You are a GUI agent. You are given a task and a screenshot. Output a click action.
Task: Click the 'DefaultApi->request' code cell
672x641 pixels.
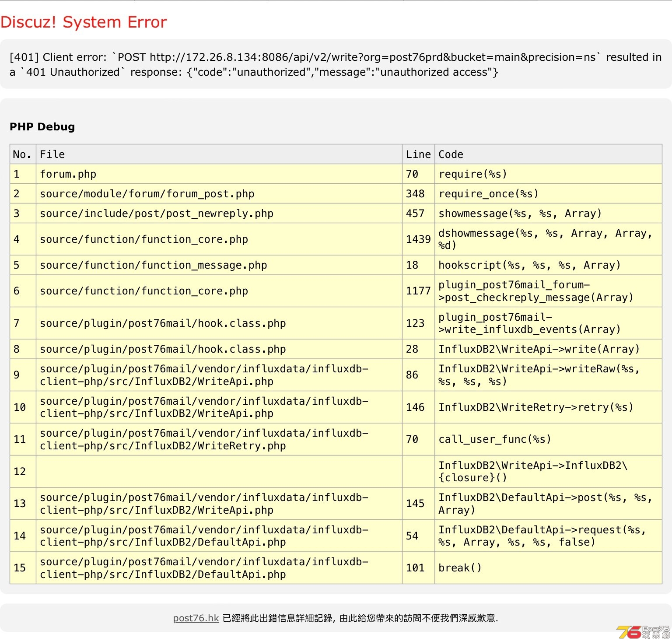548,536
